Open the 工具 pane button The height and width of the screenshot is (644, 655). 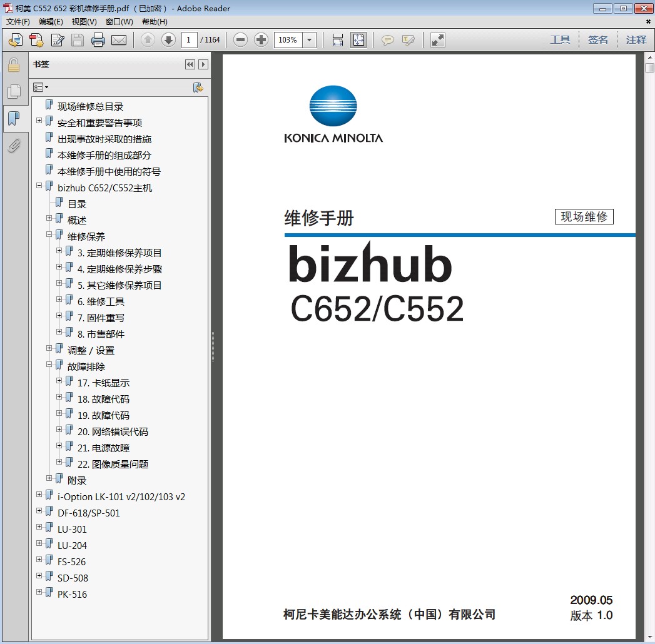tap(560, 40)
